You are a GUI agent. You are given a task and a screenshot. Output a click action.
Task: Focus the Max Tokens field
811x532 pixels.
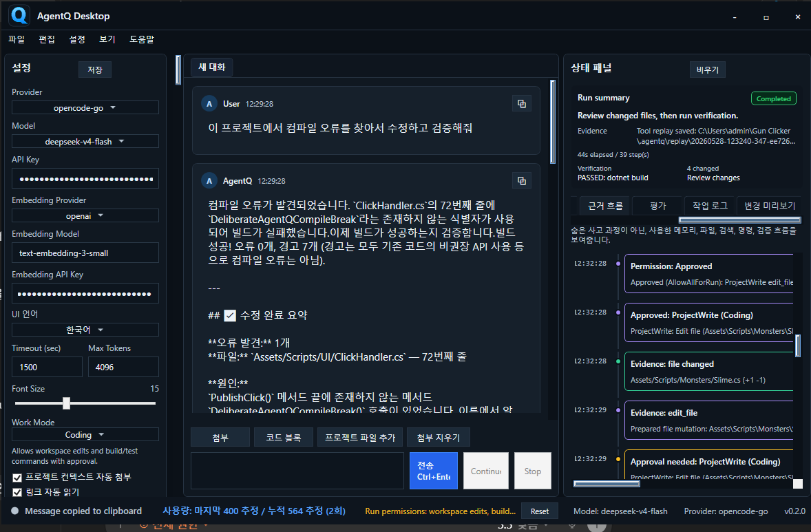click(124, 367)
